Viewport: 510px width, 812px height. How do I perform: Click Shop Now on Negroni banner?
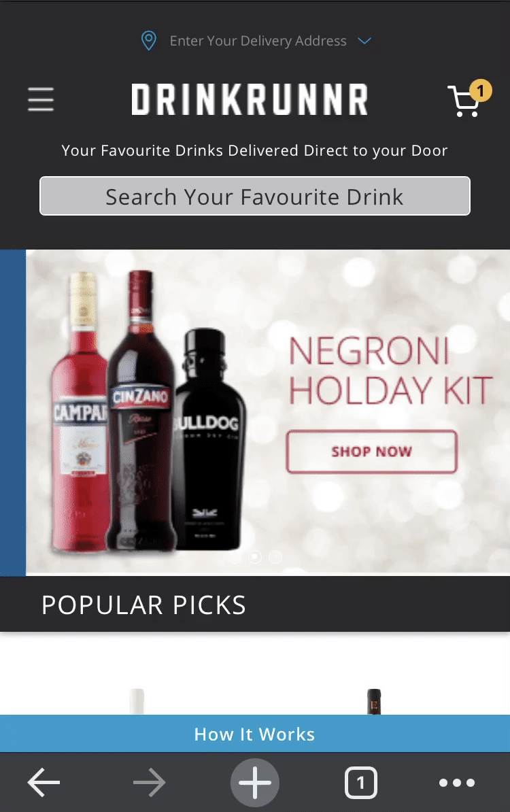pos(372,452)
